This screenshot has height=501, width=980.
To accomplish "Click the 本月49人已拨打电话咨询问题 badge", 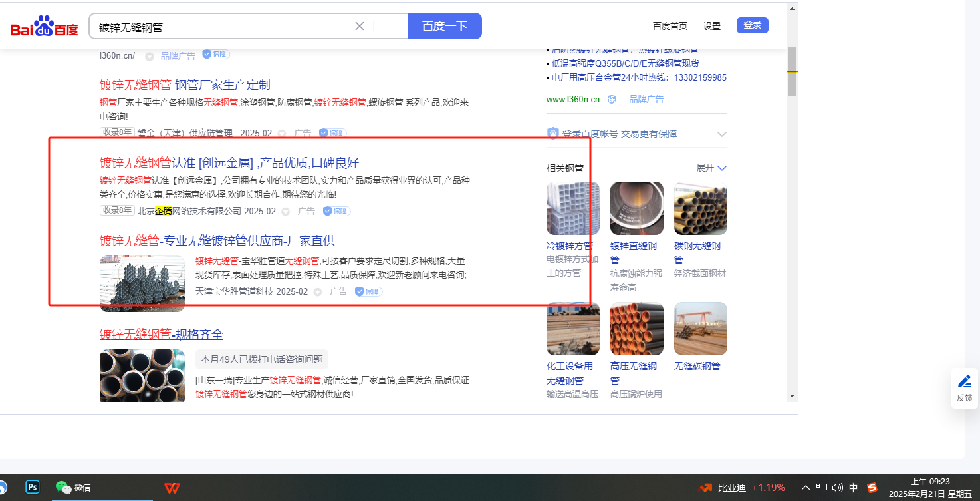I will click(262, 359).
